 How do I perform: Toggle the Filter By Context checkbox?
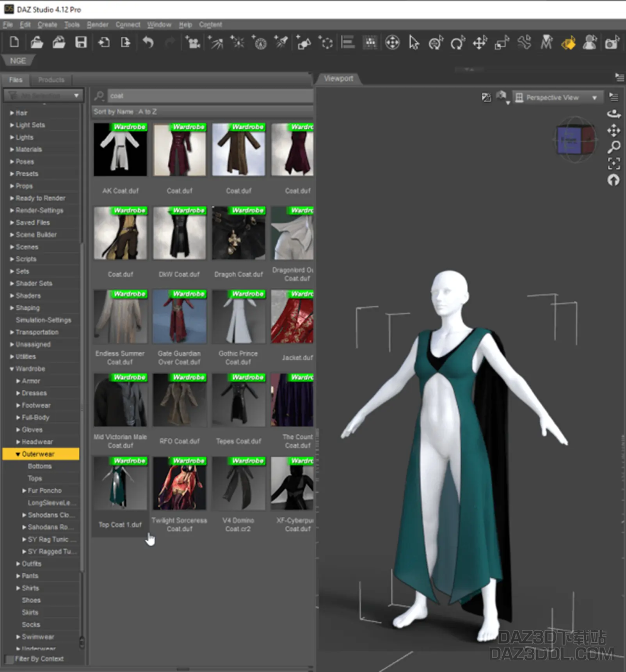[x=9, y=659]
